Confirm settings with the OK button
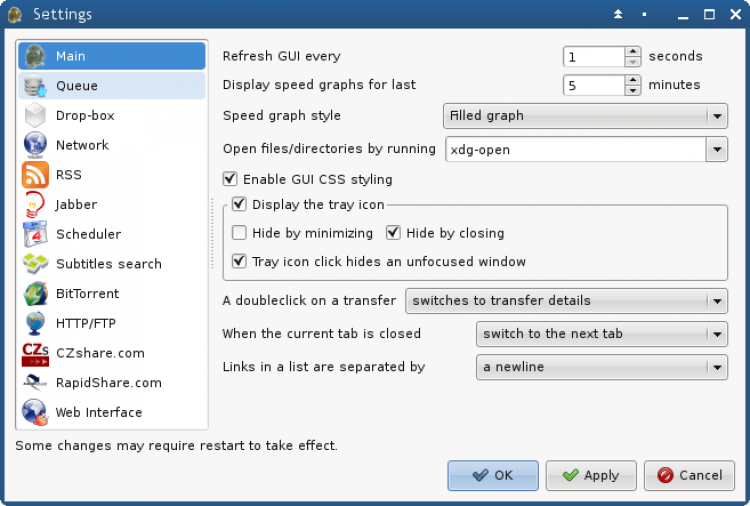The width and height of the screenshot is (750, 506). pyautogui.click(x=493, y=475)
